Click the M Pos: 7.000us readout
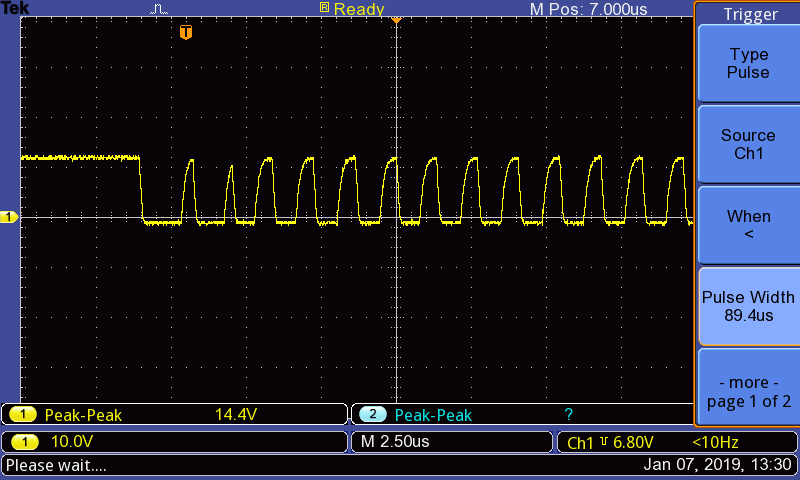This screenshot has height=480, width=800. (588, 9)
